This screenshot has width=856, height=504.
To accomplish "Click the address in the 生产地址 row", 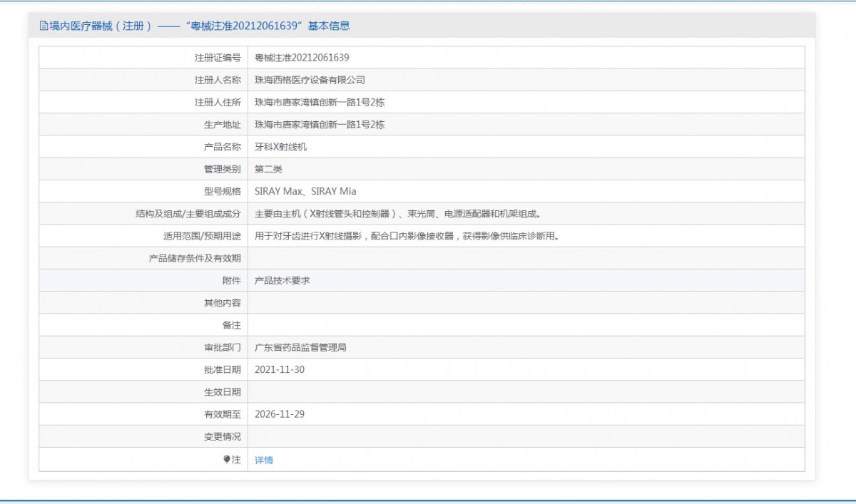I will coord(320,125).
